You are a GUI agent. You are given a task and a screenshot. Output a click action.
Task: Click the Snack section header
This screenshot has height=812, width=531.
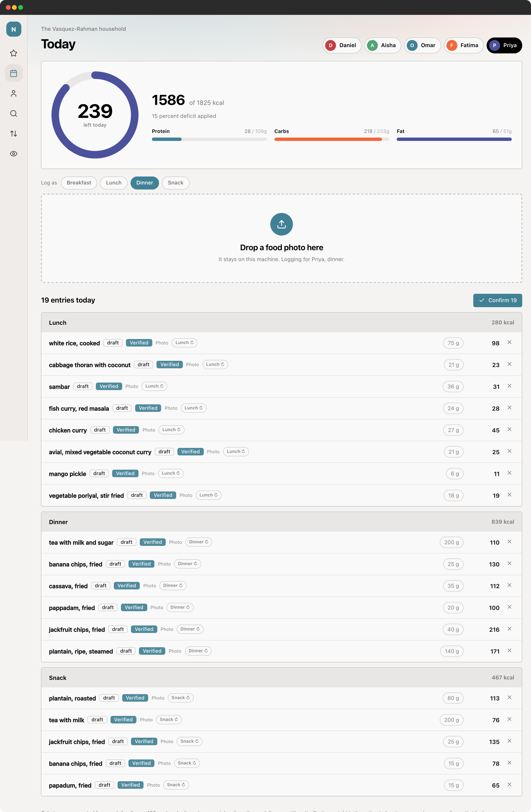coord(282,678)
